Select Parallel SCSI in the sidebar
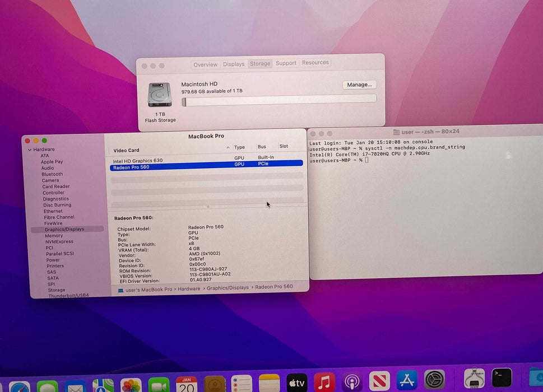Screen dimensions: 543x392 [x=60, y=254]
